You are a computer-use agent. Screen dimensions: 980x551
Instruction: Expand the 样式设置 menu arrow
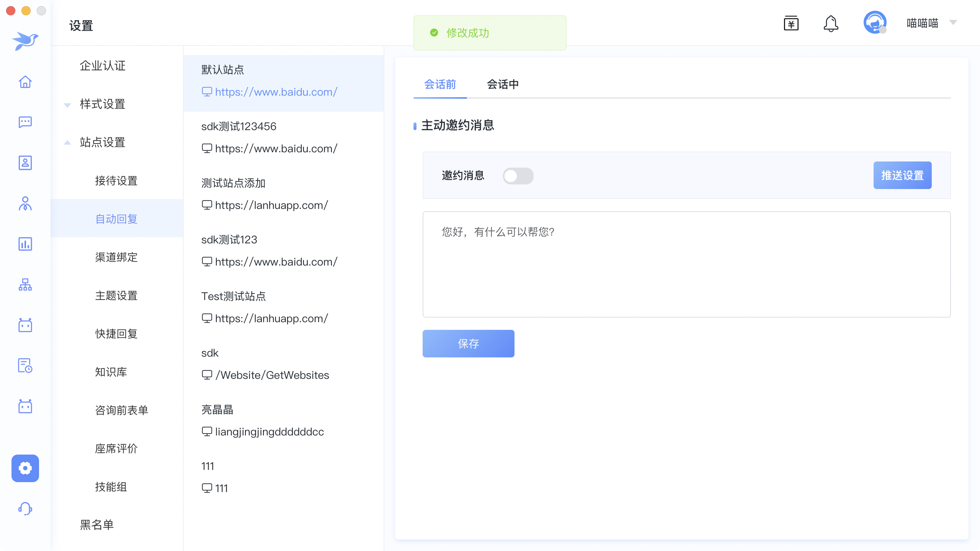(67, 105)
